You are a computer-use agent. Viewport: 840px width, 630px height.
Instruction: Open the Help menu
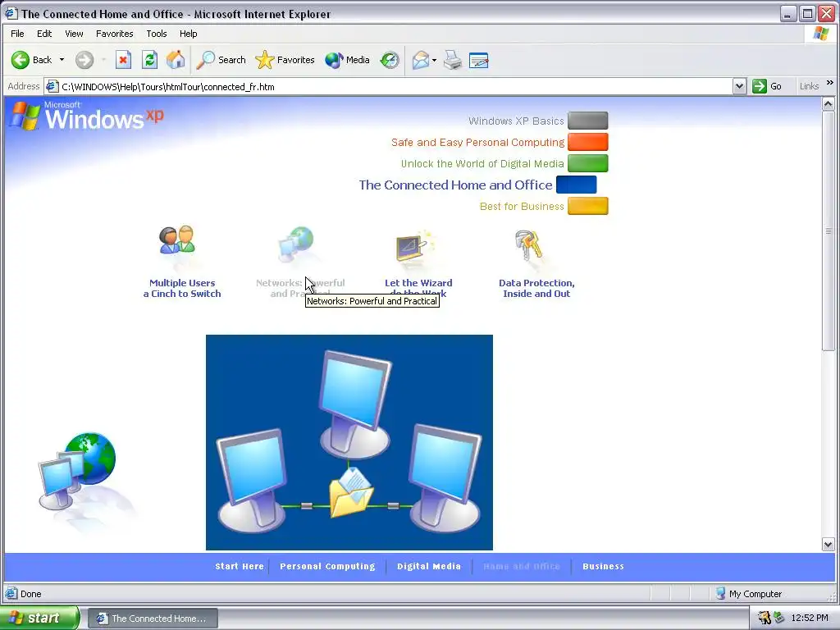(188, 33)
